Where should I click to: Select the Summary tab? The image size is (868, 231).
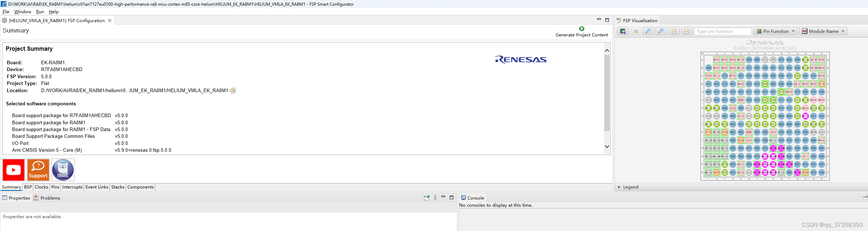(x=11, y=187)
